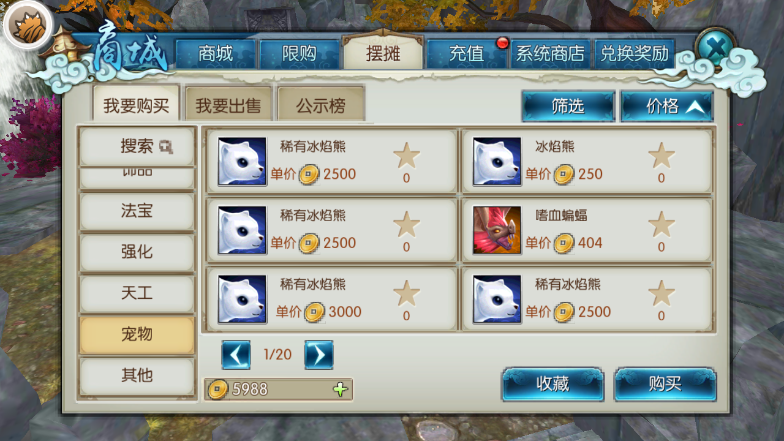Open the 充值 recharge tab
This screenshot has height=441, width=784.
click(466, 54)
